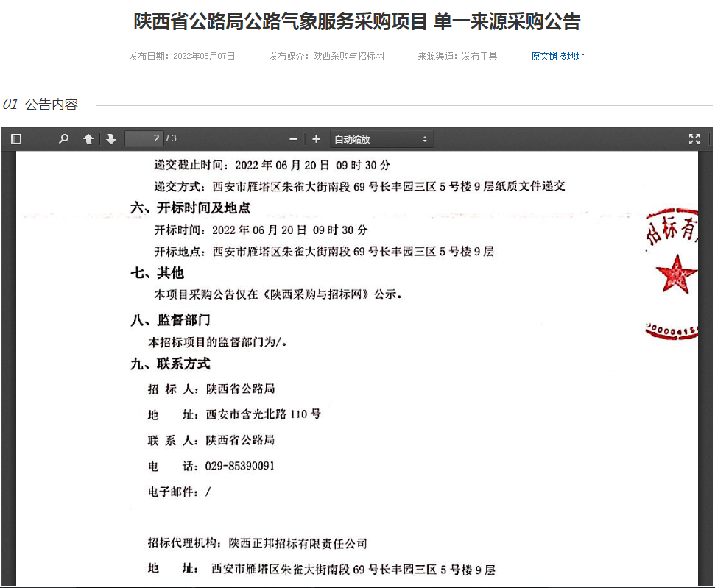This screenshot has width=715, height=588.
Task: Click the 九、联系方式 heading in PDF
Action: tap(170, 364)
